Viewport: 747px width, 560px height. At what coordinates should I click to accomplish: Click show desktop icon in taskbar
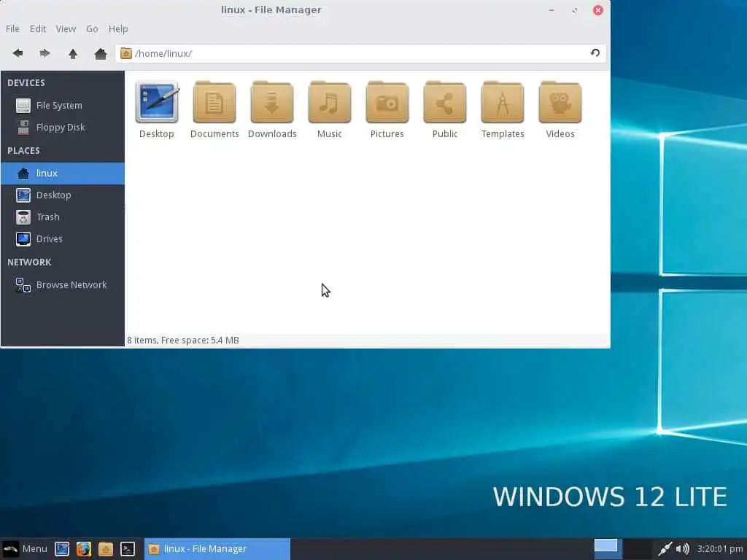point(62,549)
